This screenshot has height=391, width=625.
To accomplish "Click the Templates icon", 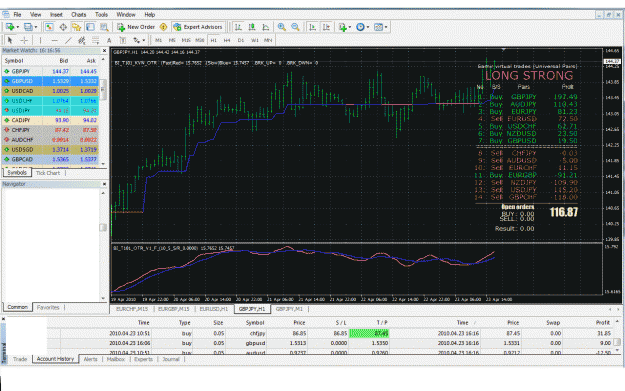I will click(x=378, y=27).
